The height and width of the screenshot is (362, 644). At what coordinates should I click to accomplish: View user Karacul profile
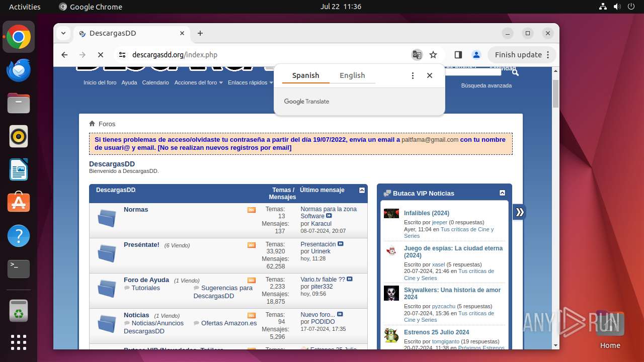point(321,224)
